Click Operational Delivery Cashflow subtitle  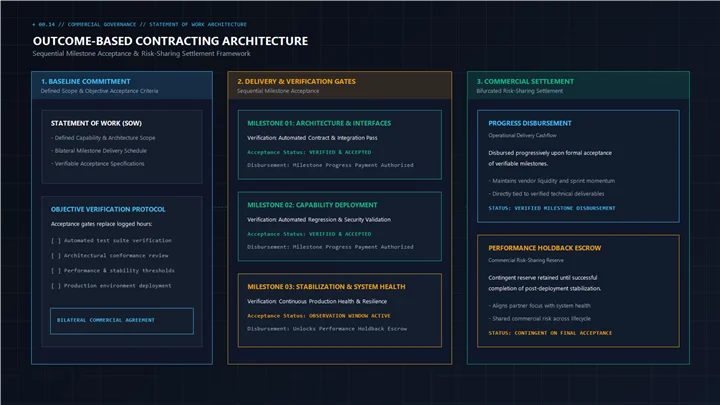point(522,135)
